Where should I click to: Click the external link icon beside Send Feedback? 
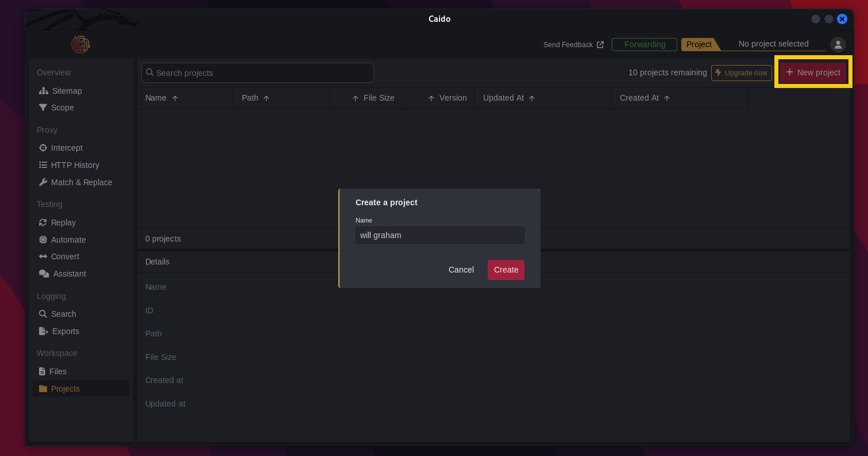600,45
